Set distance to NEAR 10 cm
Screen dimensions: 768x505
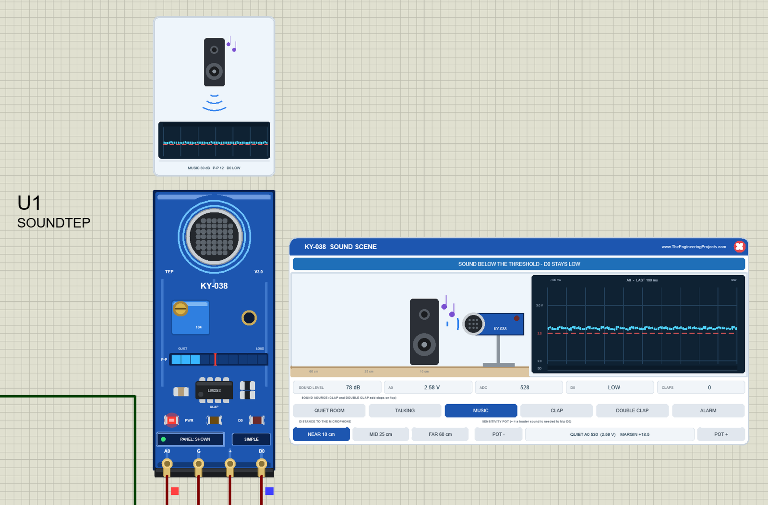tap(321, 434)
